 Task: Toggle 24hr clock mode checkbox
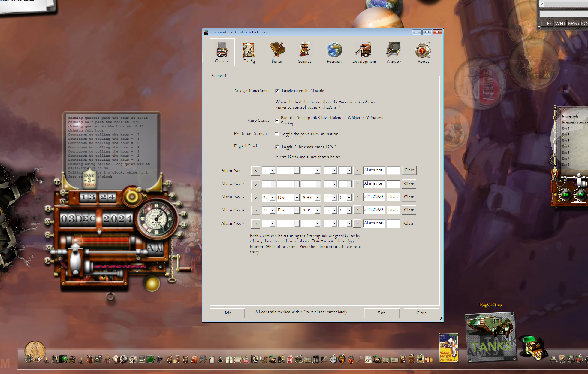(x=277, y=147)
